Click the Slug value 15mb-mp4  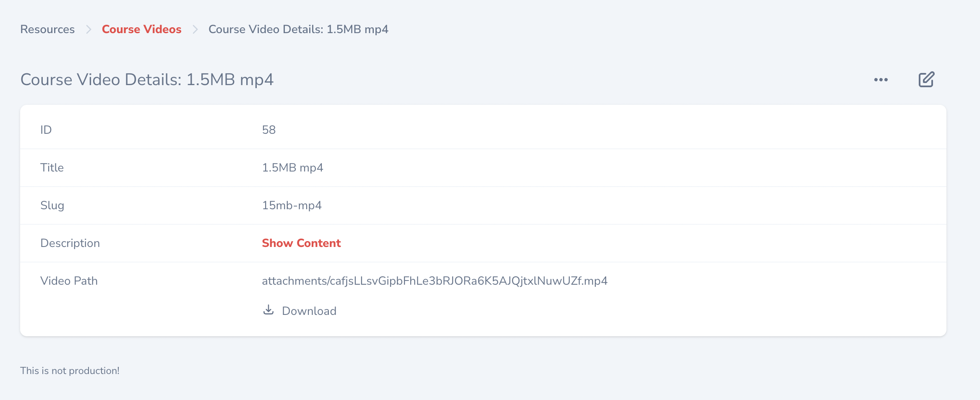[x=292, y=205]
